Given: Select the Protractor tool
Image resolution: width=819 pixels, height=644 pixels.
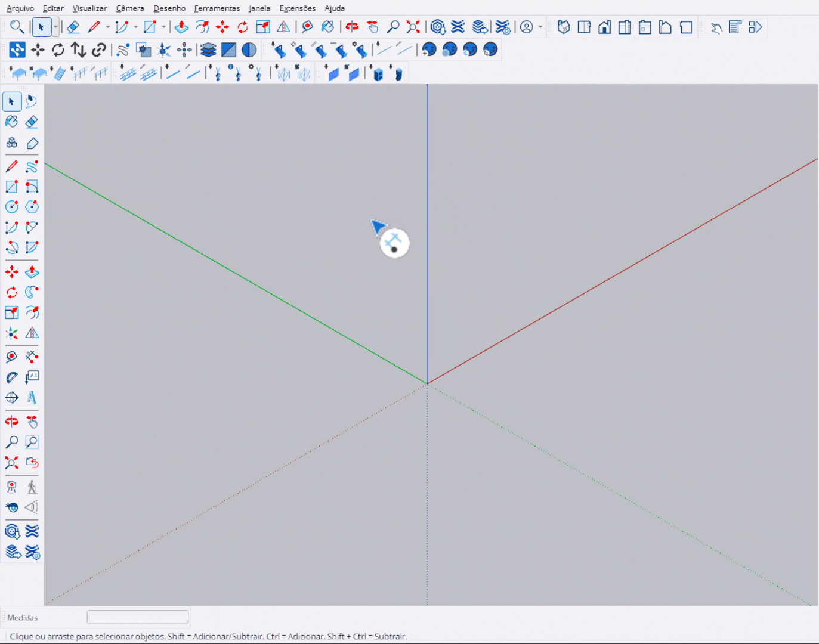Looking at the screenshot, I should [x=11, y=377].
